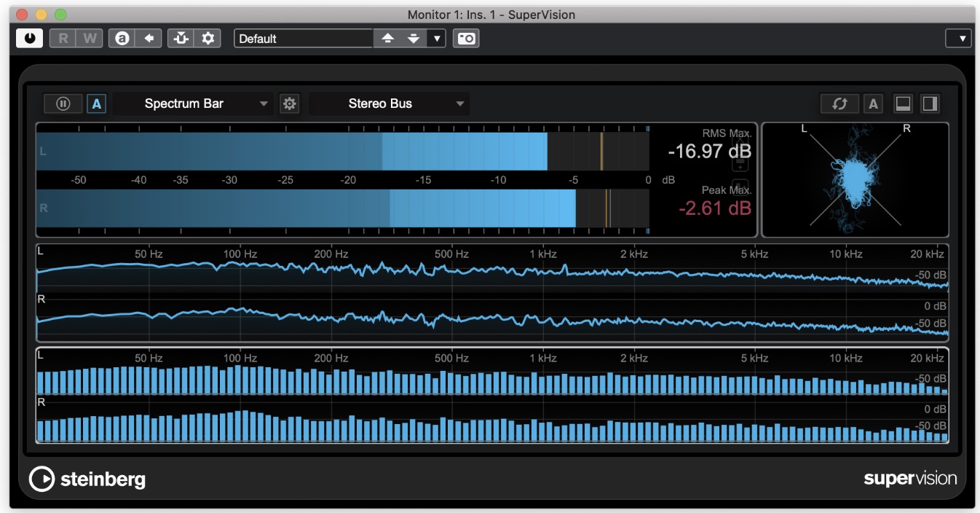Enable Write automation (W) button
The height and width of the screenshot is (513, 980).
coord(90,39)
